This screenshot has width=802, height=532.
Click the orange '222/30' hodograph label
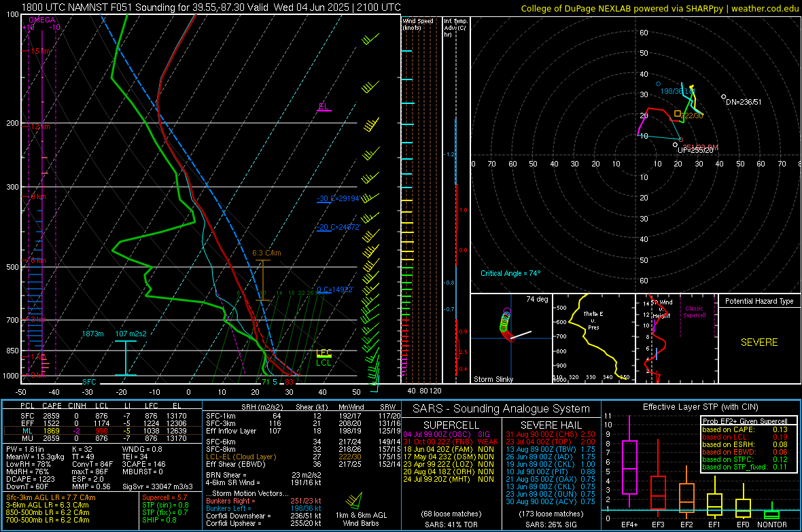click(692, 116)
